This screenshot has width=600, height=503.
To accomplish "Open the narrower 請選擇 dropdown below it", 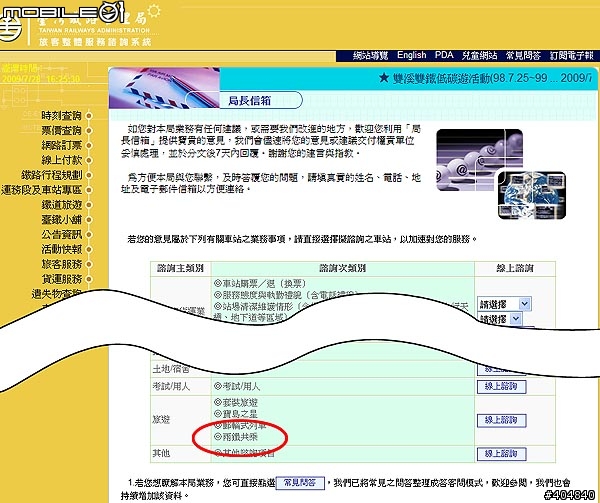I will pos(500,319).
